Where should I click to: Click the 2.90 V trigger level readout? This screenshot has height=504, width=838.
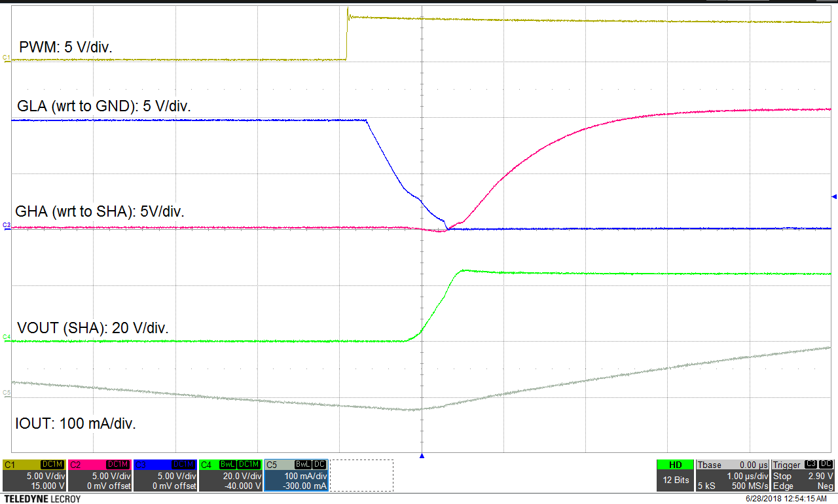pyautogui.click(x=820, y=476)
